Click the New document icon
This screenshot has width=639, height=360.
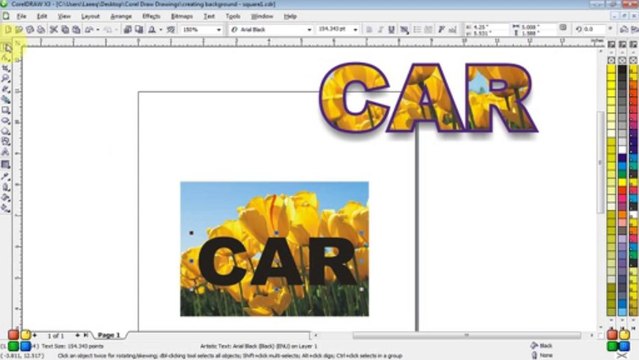(x=8, y=30)
